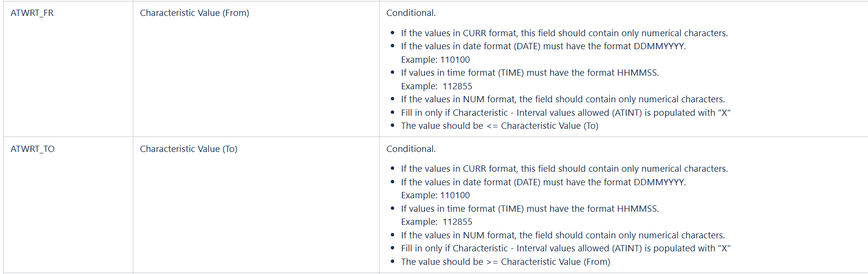The width and height of the screenshot is (868, 274).
Task: Click "Example: 112855" in the ATWRT_TO row
Action: 437,222
